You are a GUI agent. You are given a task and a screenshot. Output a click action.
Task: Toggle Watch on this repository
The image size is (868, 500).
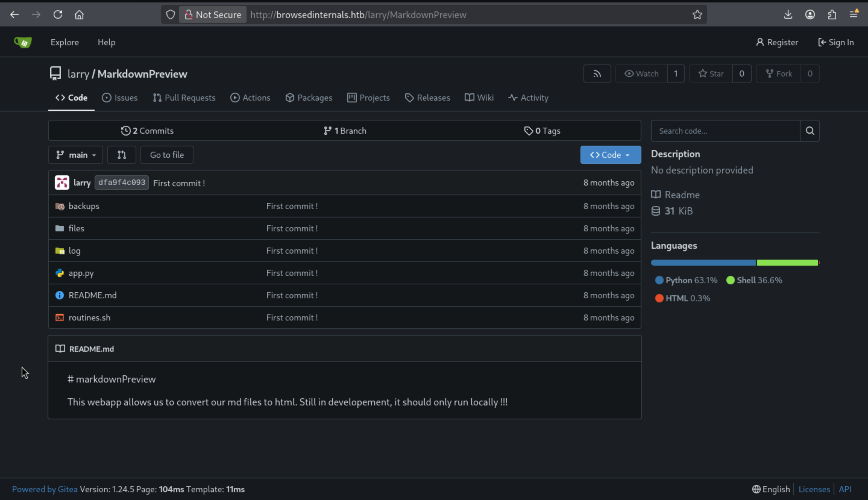(x=641, y=73)
